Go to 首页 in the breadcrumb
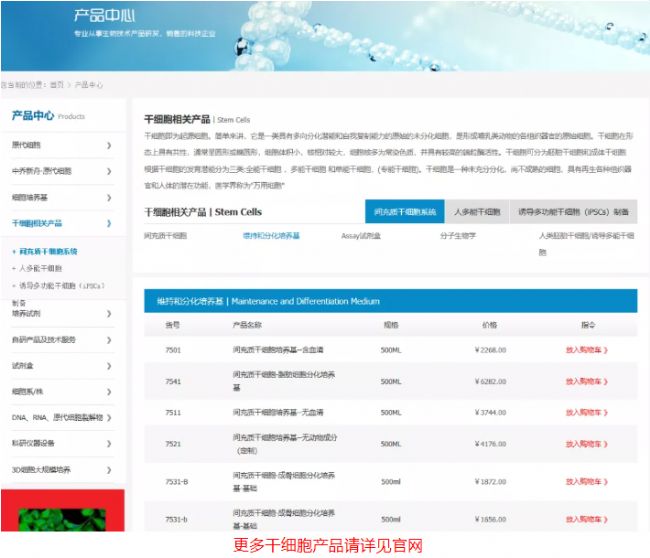Image resolution: width=650 pixels, height=558 pixels. [x=57, y=85]
